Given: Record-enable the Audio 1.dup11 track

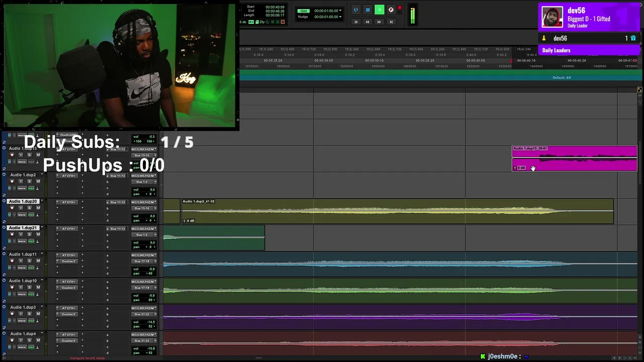Looking at the screenshot, I should (12, 261).
